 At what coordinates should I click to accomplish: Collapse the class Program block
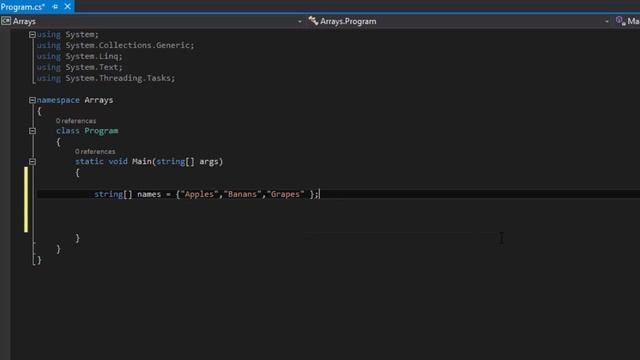(x=32, y=131)
